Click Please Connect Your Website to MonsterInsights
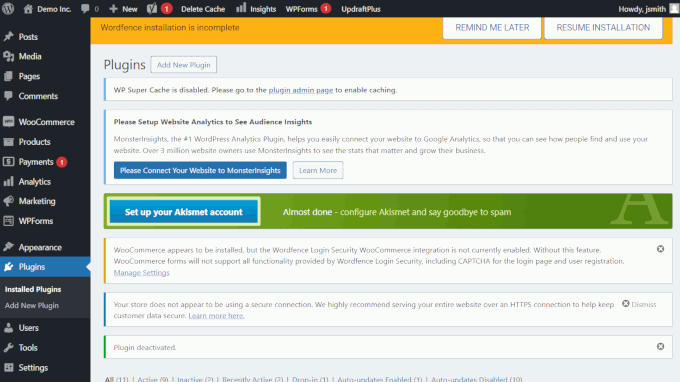Image resolution: width=680 pixels, height=382 pixels. [200, 170]
